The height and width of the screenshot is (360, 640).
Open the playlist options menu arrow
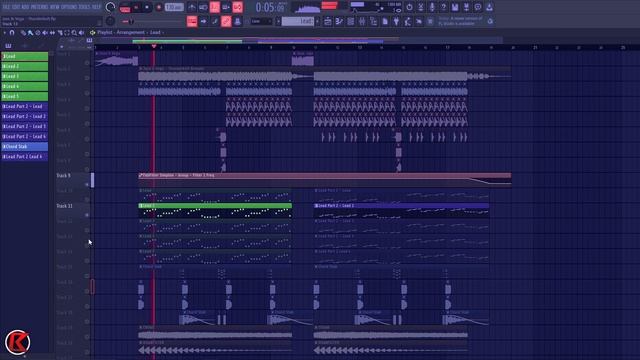click(x=4, y=33)
